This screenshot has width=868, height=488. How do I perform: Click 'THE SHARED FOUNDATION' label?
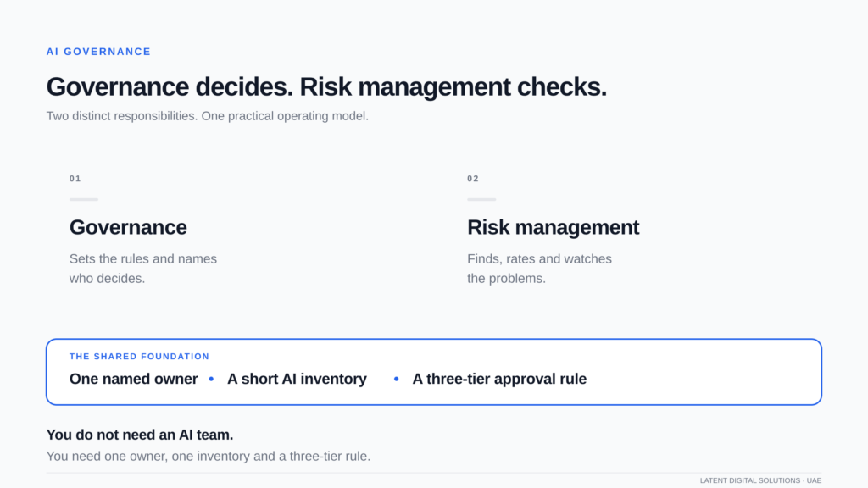pyautogui.click(x=140, y=357)
